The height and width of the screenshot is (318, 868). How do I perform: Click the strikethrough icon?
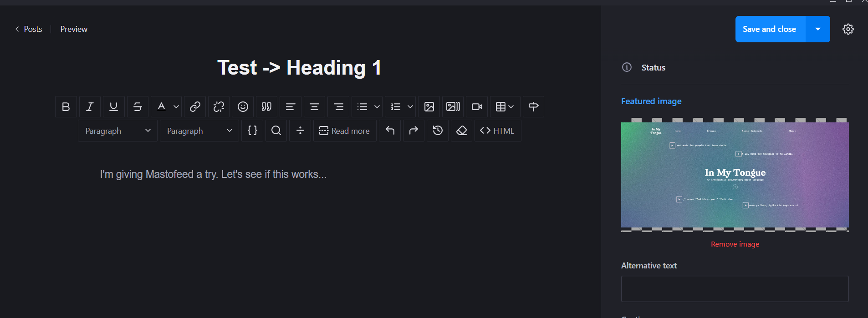(x=138, y=106)
